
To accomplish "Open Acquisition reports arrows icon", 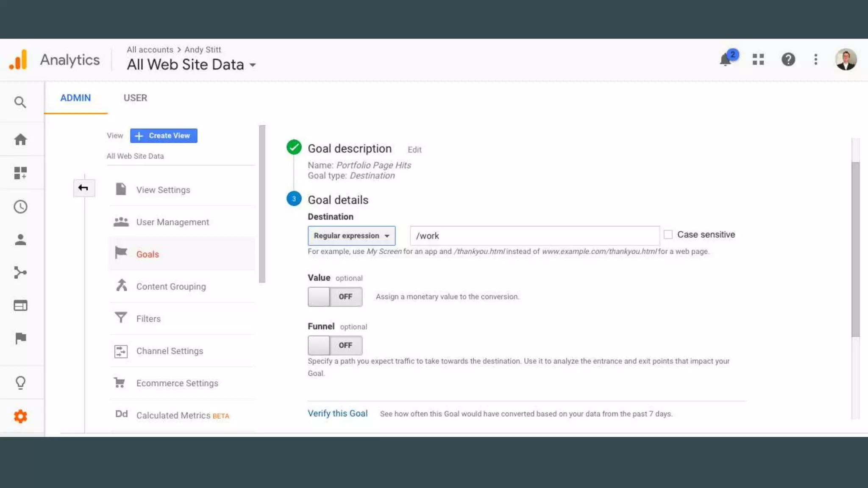I will point(20,272).
